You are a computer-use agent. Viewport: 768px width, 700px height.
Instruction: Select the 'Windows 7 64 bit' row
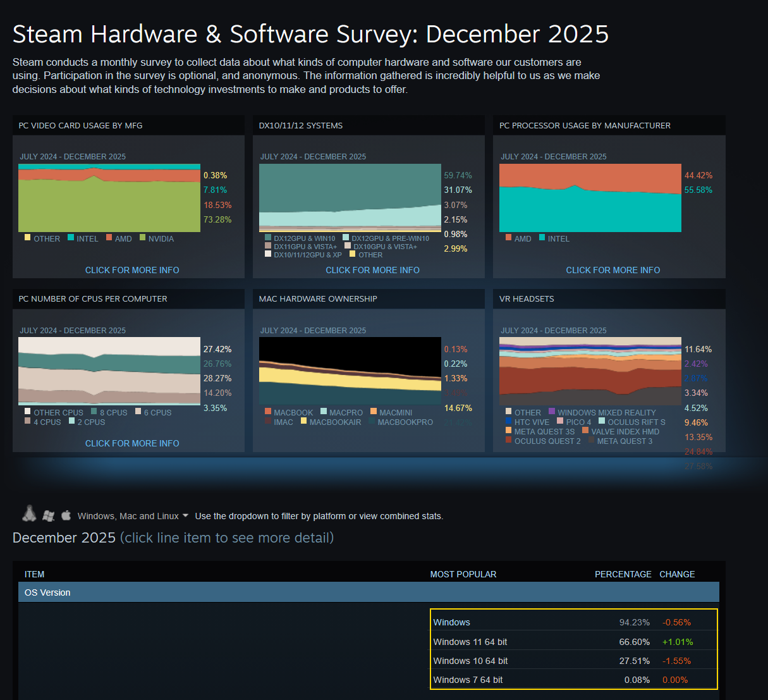click(x=574, y=679)
